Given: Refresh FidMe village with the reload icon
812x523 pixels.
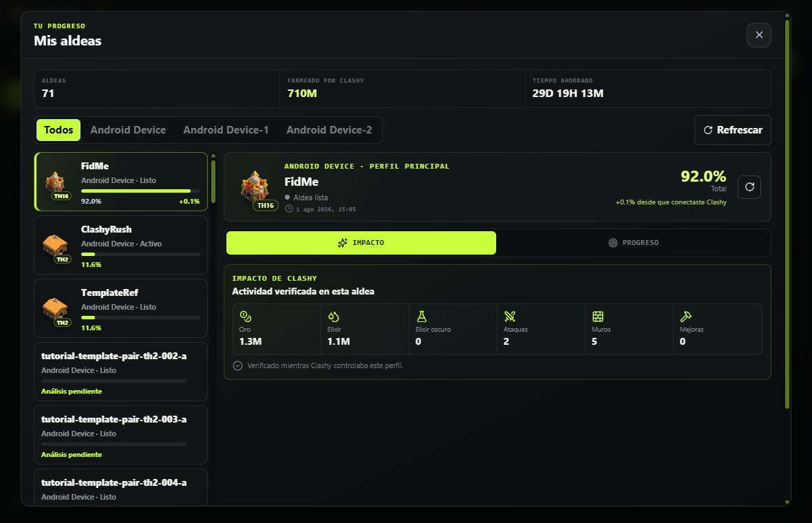Looking at the screenshot, I should click(749, 187).
